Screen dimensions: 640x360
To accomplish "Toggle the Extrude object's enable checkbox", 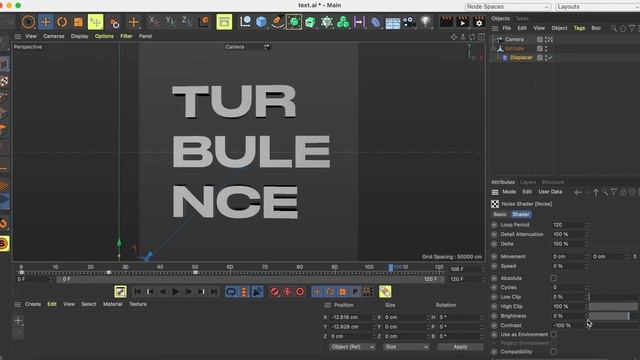I will 540,49.
